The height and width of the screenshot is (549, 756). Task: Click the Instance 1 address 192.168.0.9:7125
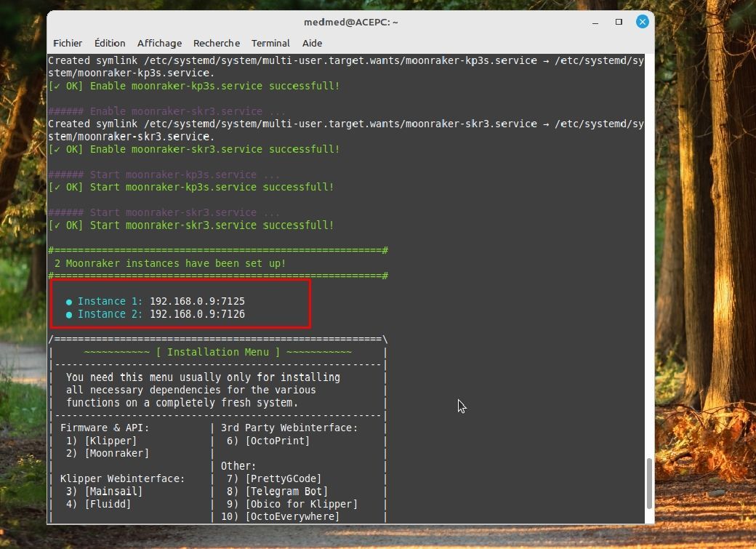(197, 301)
